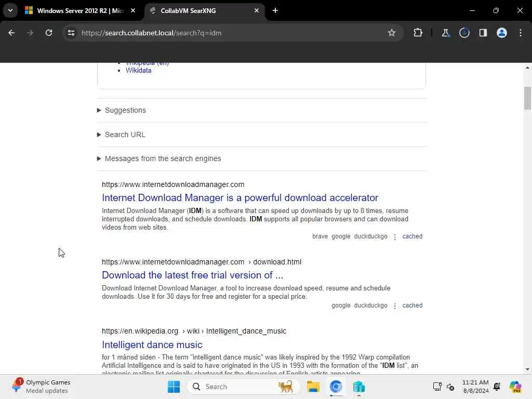Click the scrollbar up arrow
532x399 pixels.
527,68
